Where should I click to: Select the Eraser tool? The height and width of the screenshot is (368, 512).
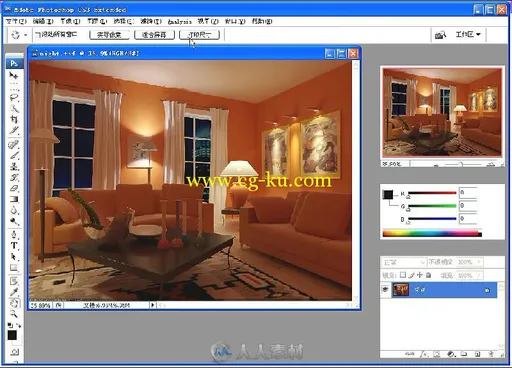(14, 188)
